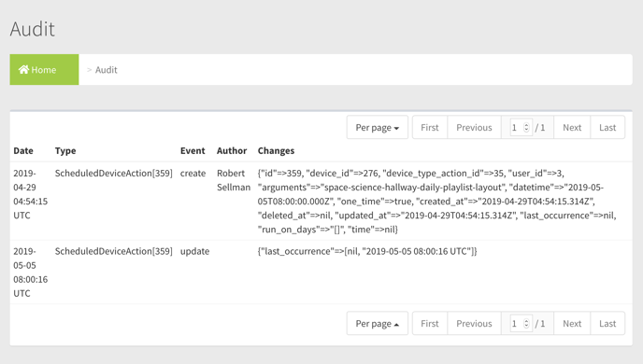Select the update event row
The width and height of the screenshot is (643, 364).
pos(321,272)
